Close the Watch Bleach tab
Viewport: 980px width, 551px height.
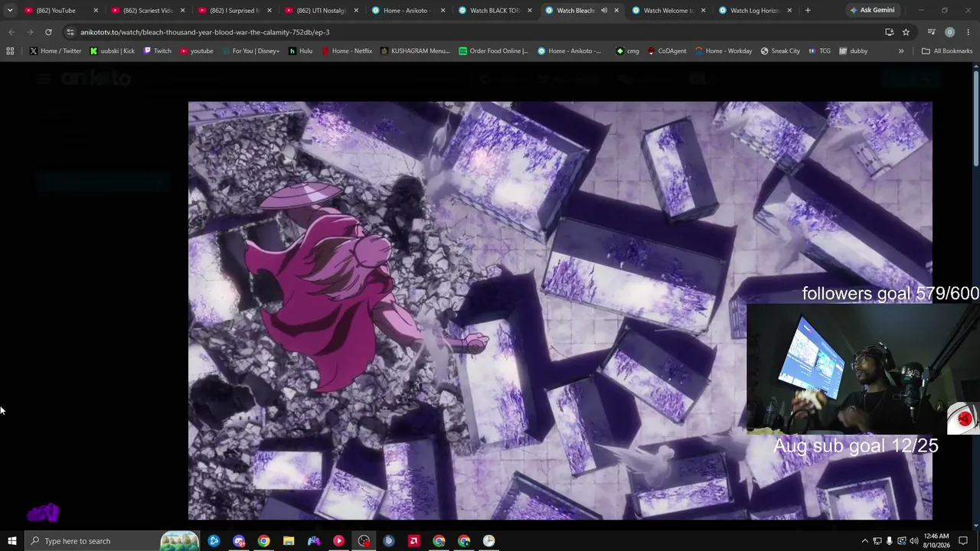(x=616, y=10)
